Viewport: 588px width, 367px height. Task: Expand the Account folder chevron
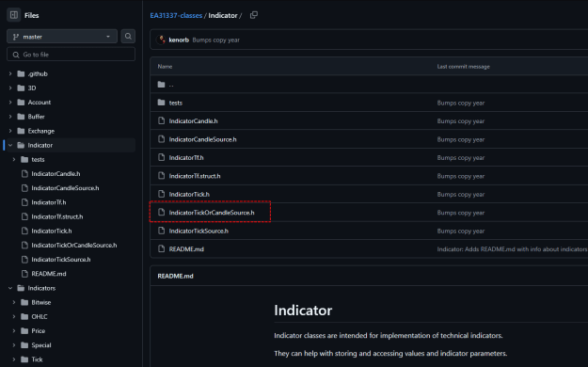(x=10, y=103)
